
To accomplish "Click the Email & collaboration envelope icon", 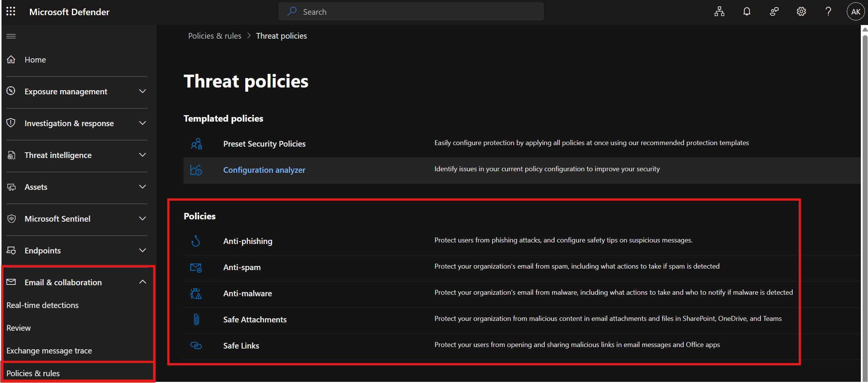I will coord(11,282).
